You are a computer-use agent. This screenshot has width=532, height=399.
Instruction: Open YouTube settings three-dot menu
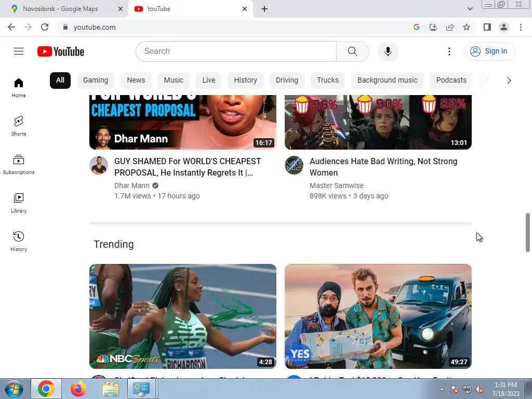[x=449, y=51]
